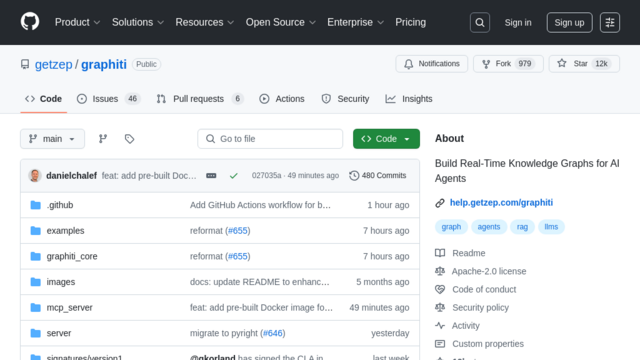The width and height of the screenshot is (640, 360).
Task: Open the graphiti_core folder name
Action: pyautogui.click(x=72, y=256)
